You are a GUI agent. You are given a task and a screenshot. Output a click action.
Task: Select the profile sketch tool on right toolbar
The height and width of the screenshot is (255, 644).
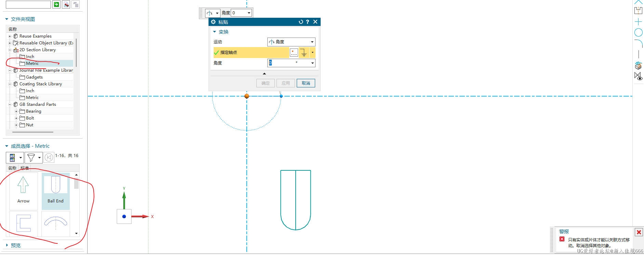tap(638, 10)
